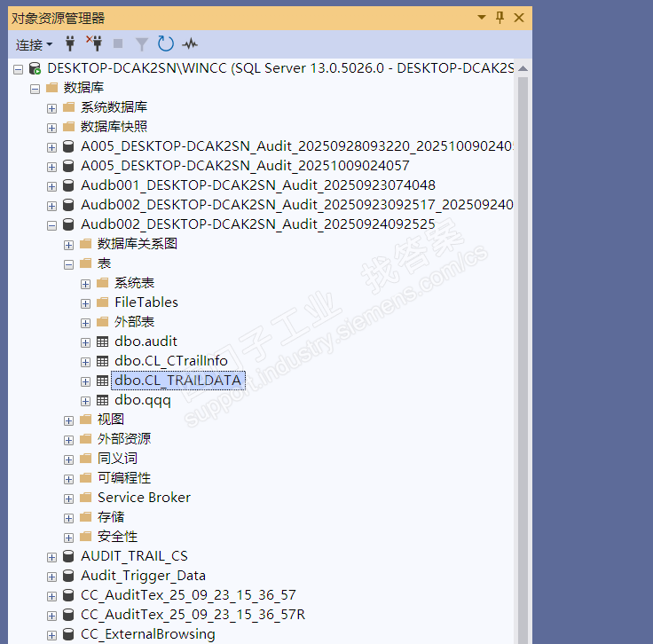This screenshot has height=644, width=653.
Task: Expand the Audb001_DESKTOP-DCAK2SN_Audit_20250923074048 database
Action: 51,186
